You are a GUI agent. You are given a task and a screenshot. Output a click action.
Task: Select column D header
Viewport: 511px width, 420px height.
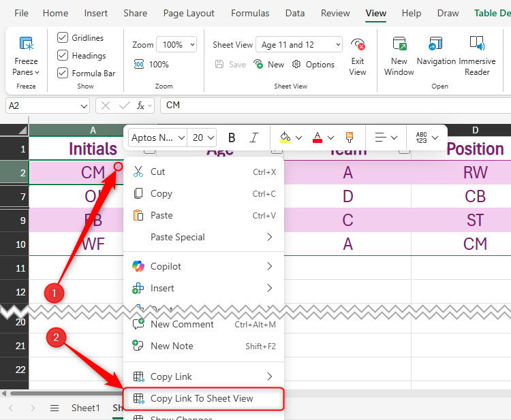point(475,130)
